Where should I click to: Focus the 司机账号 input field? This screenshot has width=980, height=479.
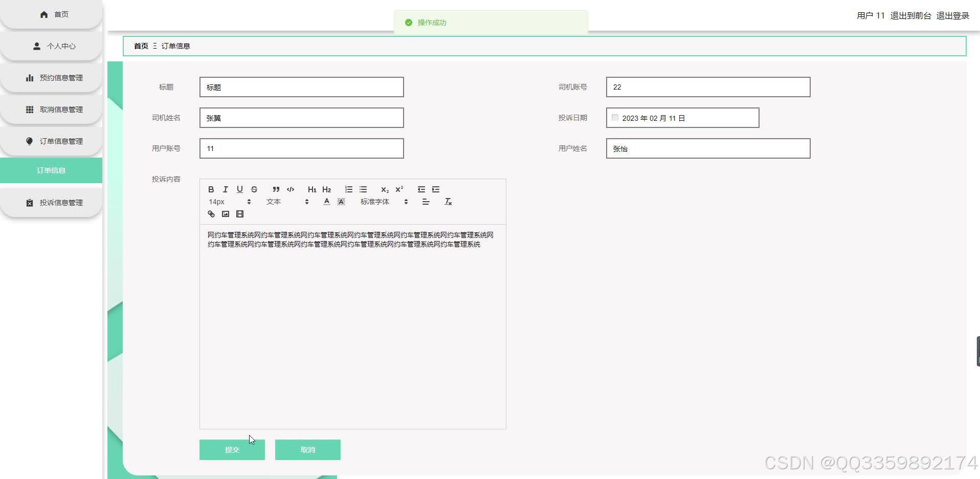point(708,87)
